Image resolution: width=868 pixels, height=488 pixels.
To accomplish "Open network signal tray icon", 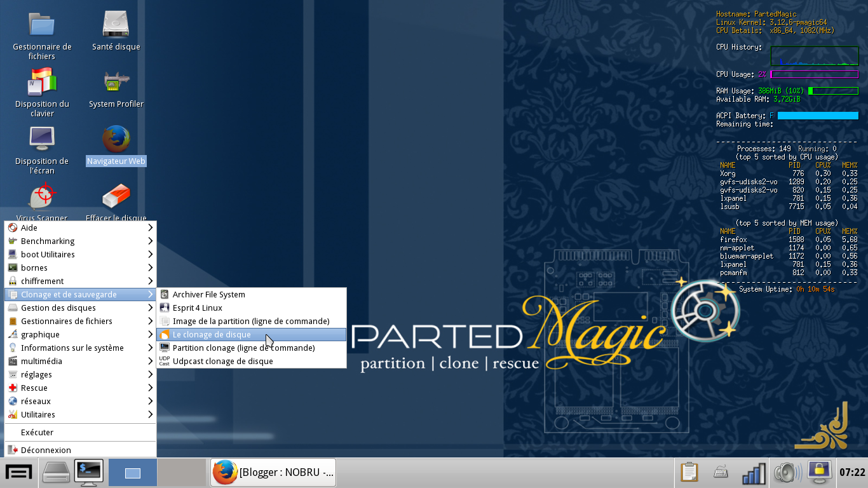I will point(754,473).
